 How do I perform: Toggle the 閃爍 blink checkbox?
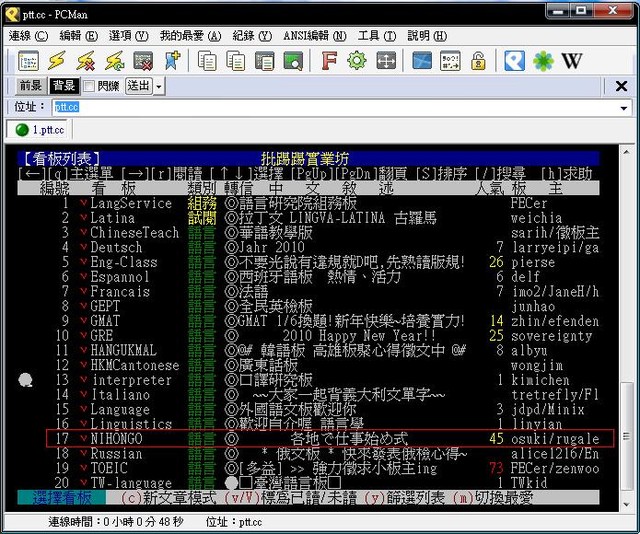coord(89,86)
